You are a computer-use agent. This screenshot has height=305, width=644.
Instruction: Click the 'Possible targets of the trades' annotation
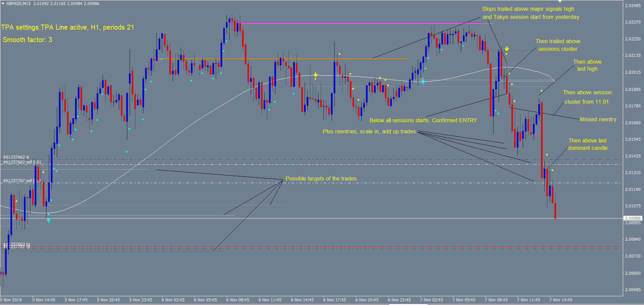321,179
